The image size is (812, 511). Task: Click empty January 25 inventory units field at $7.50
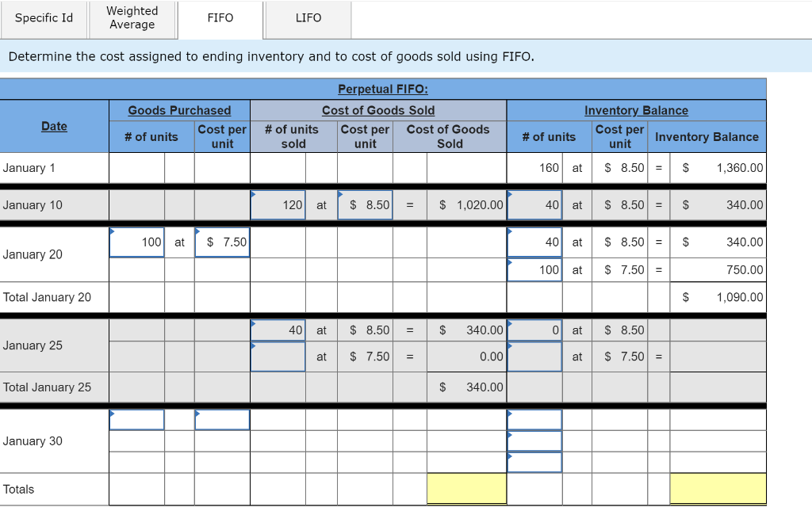tap(534, 357)
